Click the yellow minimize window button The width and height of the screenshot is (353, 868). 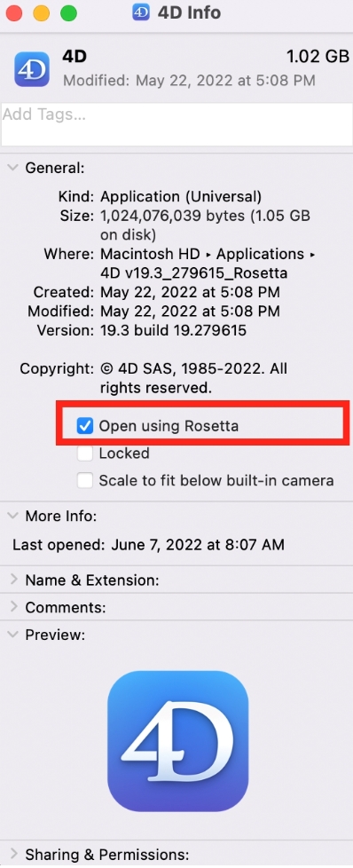[42, 13]
